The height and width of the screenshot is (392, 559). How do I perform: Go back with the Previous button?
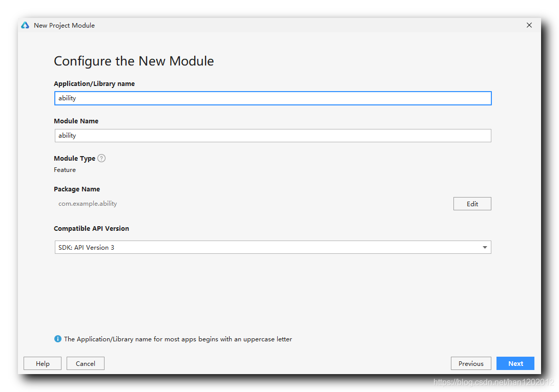tap(471, 363)
